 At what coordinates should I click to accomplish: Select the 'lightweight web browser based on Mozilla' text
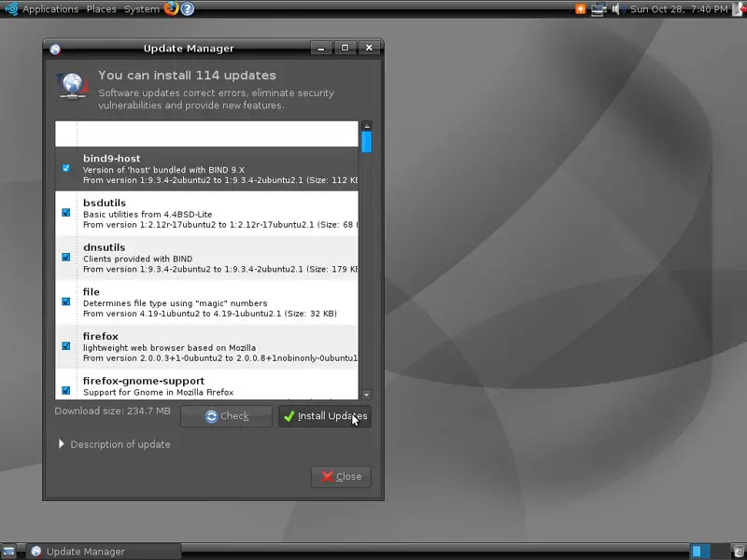[169, 347]
